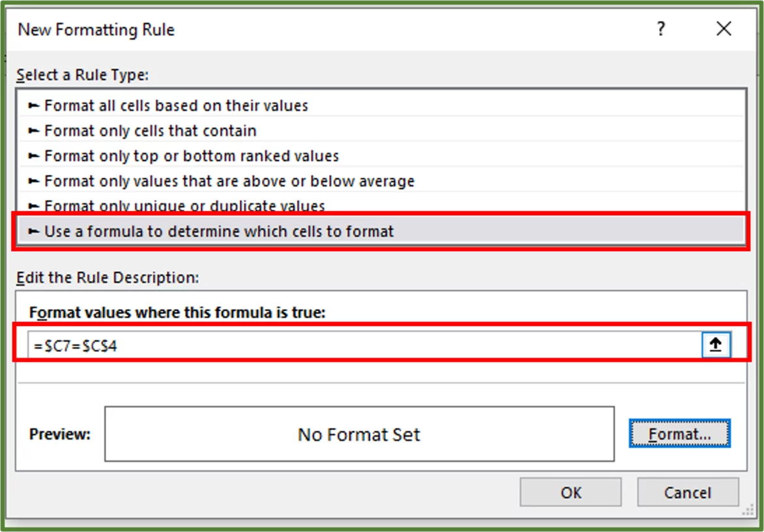Close the dialog with the X button
The height and width of the screenshot is (532, 764).
[x=724, y=29]
